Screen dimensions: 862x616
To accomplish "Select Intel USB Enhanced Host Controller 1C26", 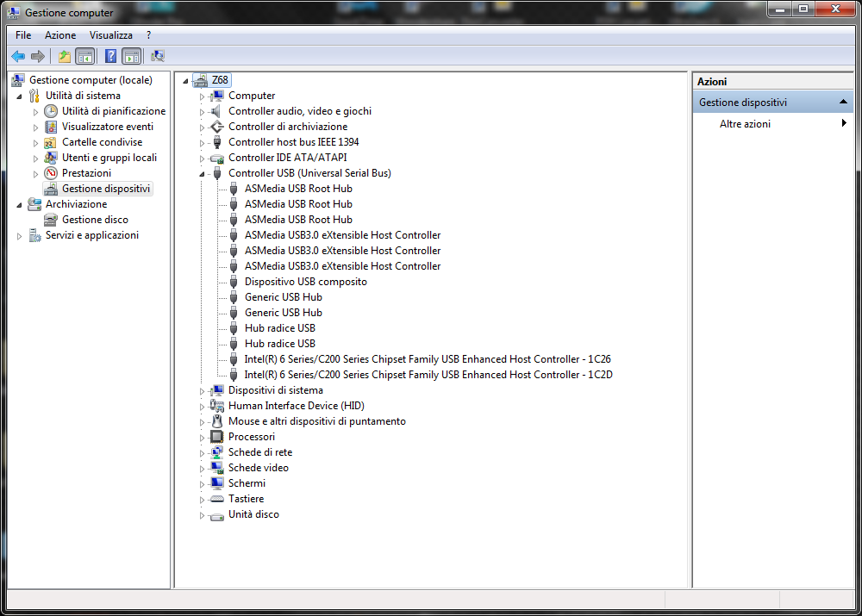I will (x=428, y=358).
